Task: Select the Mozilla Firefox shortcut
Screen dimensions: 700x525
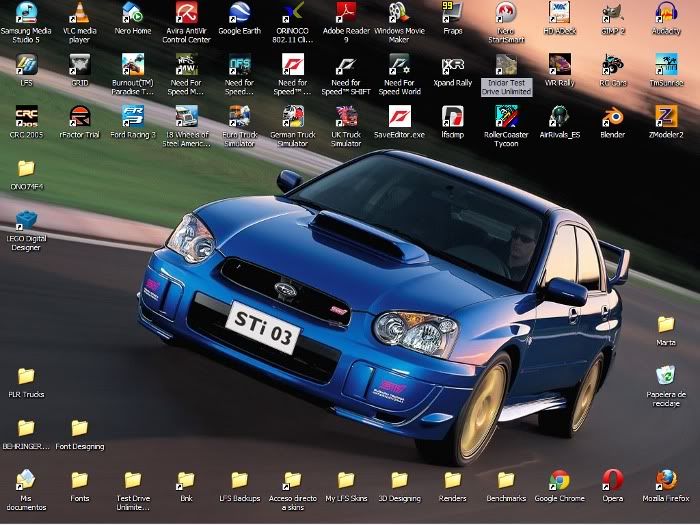Action: click(666, 480)
